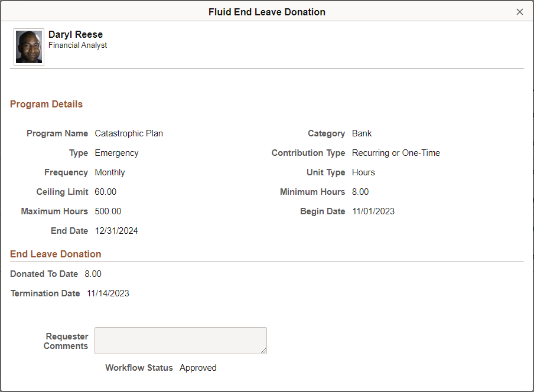This screenshot has width=534, height=392.
Task: Click the resize grip of Requester Comments box
Action: pyautogui.click(x=263, y=351)
